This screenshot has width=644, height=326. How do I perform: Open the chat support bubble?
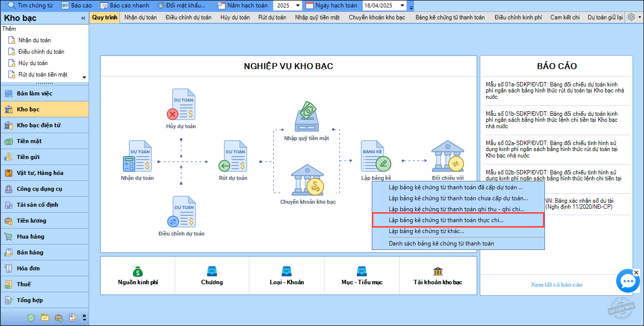(x=628, y=281)
